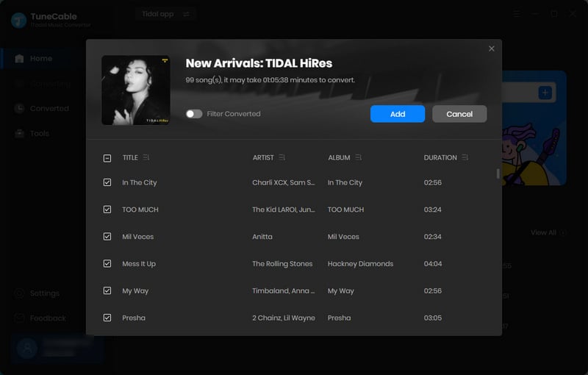
Task: Open the Feedback sidebar item
Action: 40,318
